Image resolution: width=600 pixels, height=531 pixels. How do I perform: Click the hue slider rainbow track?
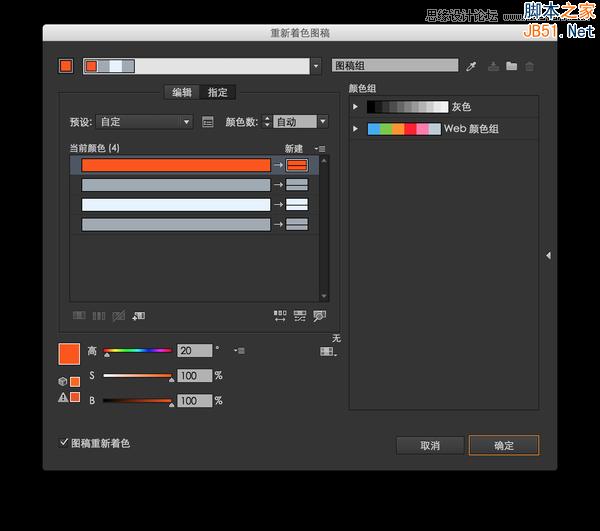137,350
